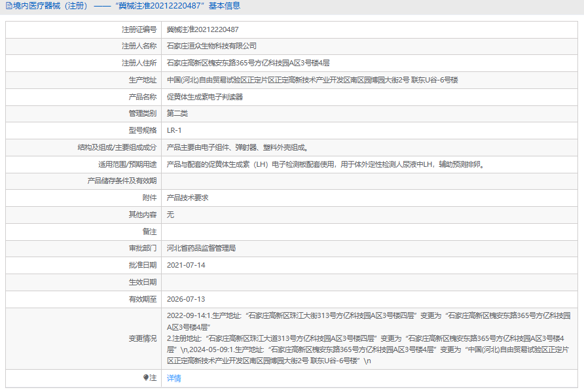Click the document icon beside the page title

(x=9, y=6)
